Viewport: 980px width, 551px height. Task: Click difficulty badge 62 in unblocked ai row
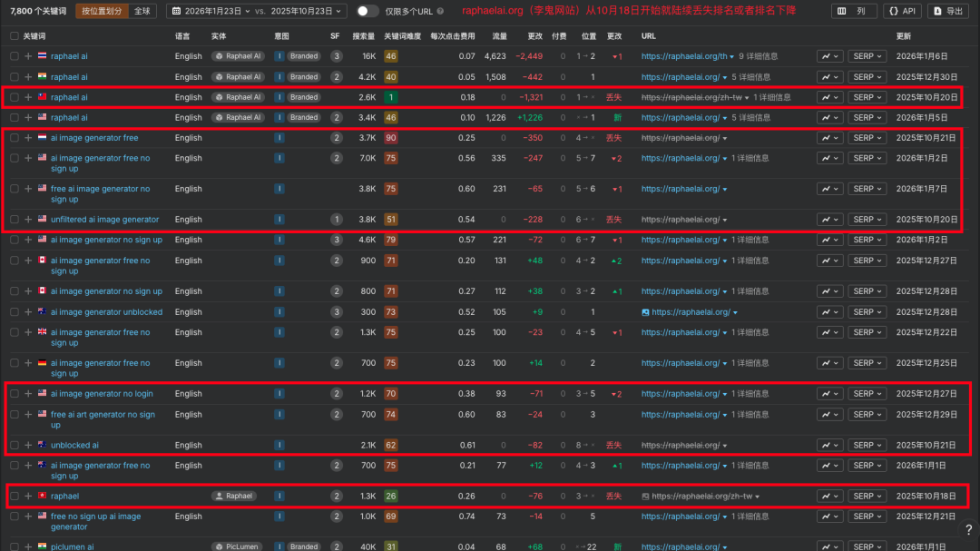pos(390,446)
